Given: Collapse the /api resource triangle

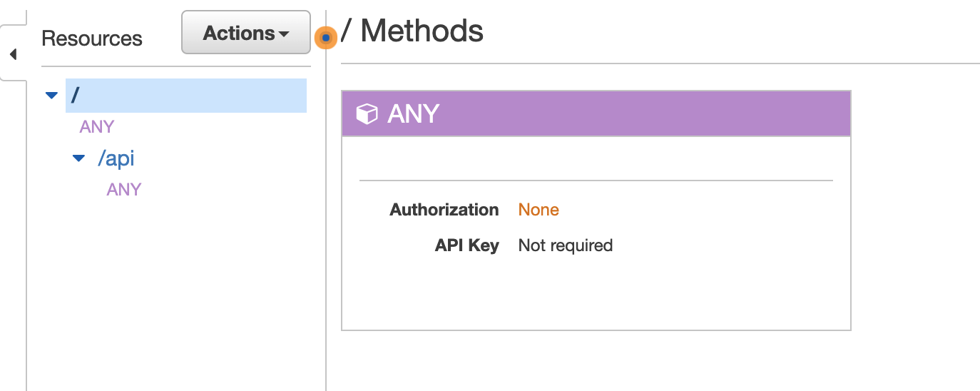Looking at the screenshot, I should [79, 158].
